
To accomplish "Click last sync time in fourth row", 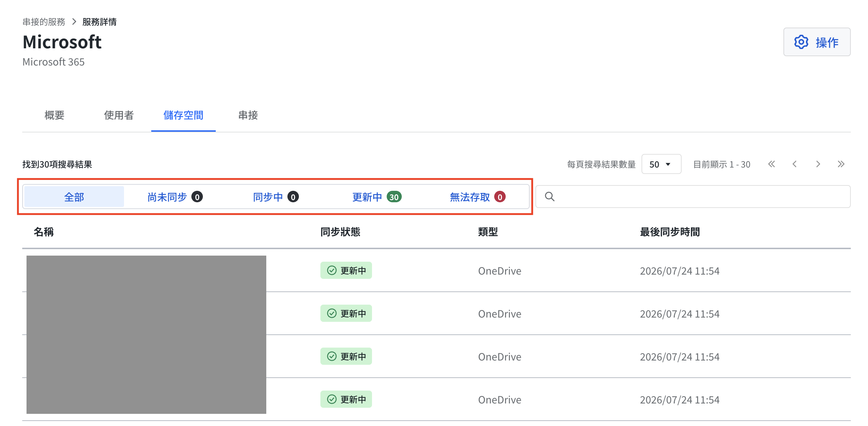I will 679,400.
